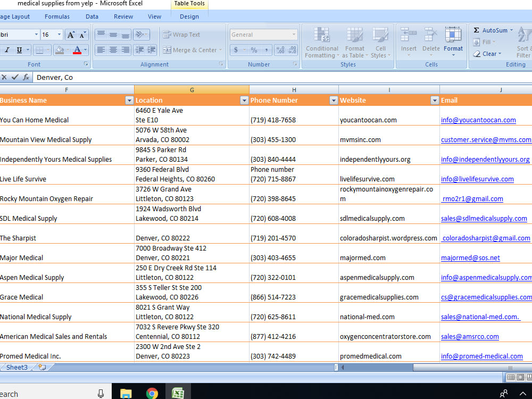The width and height of the screenshot is (532, 399).
Task: Switch to the Data tab
Action: pyautogui.click(x=92, y=16)
